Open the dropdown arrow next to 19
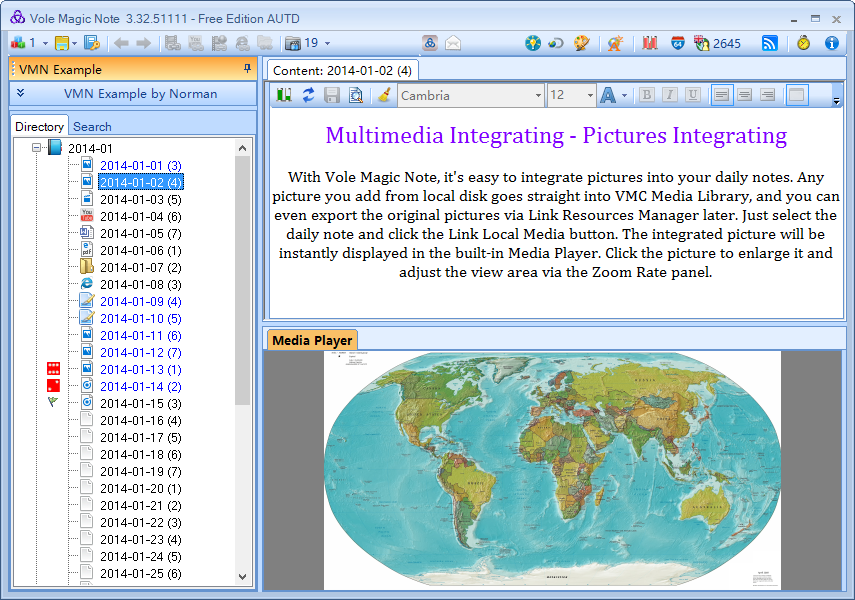The image size is (855, 600). [327, 44]
